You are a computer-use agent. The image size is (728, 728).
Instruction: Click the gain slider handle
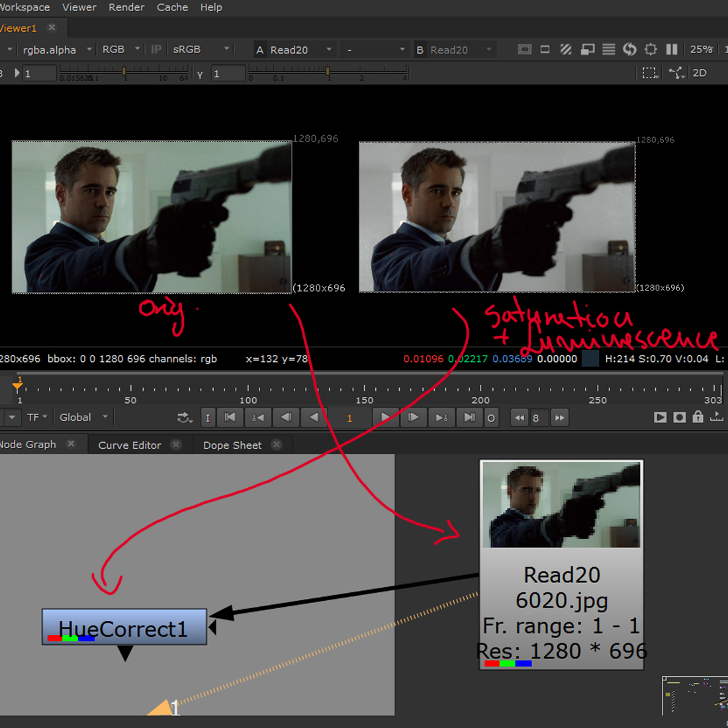coord(124,71)
